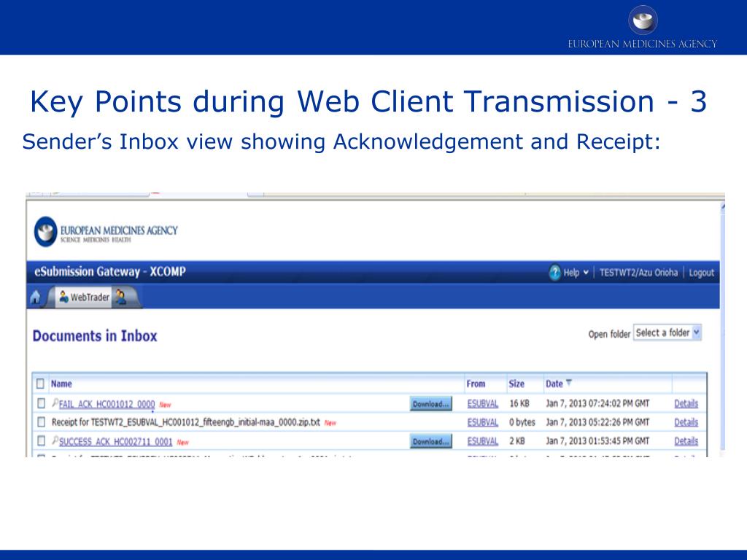Download the FAIL_ACK_HC001012_0000 file
This screenshot has width=747, height=560.
(430, 404)
